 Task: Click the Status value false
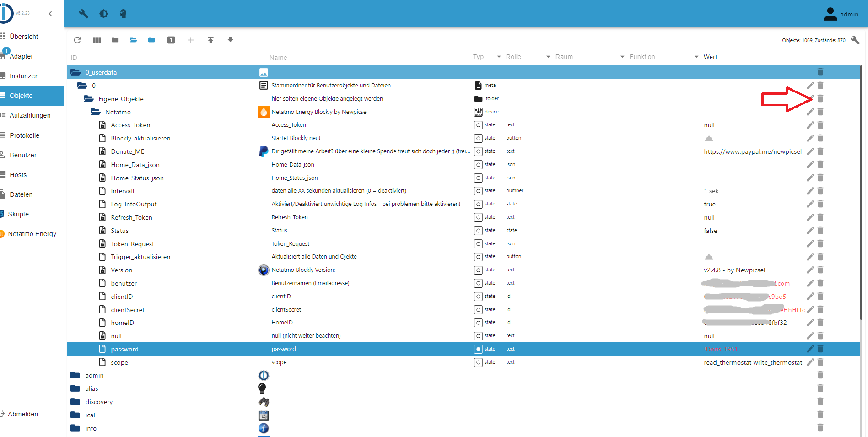tap(711, 231)
